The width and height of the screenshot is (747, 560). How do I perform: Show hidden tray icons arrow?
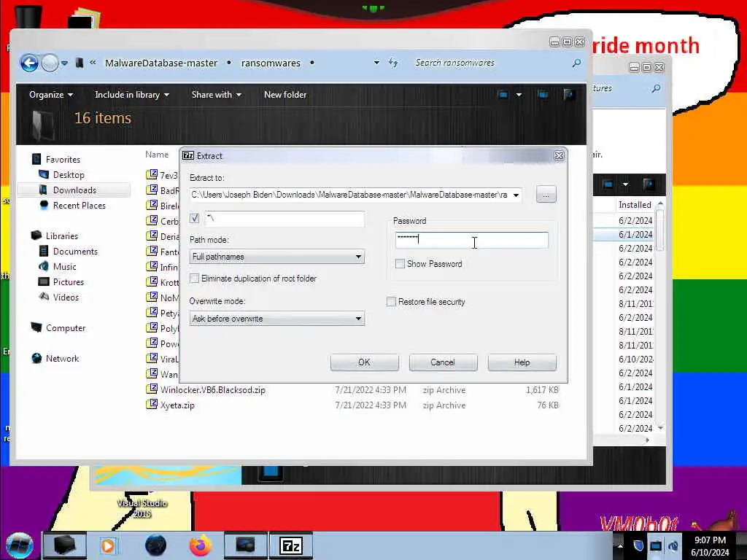(620, 545)
